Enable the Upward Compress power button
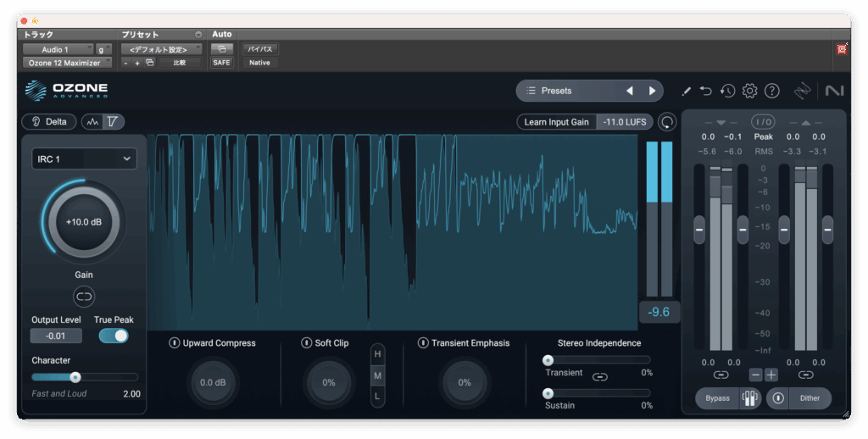 175,343
